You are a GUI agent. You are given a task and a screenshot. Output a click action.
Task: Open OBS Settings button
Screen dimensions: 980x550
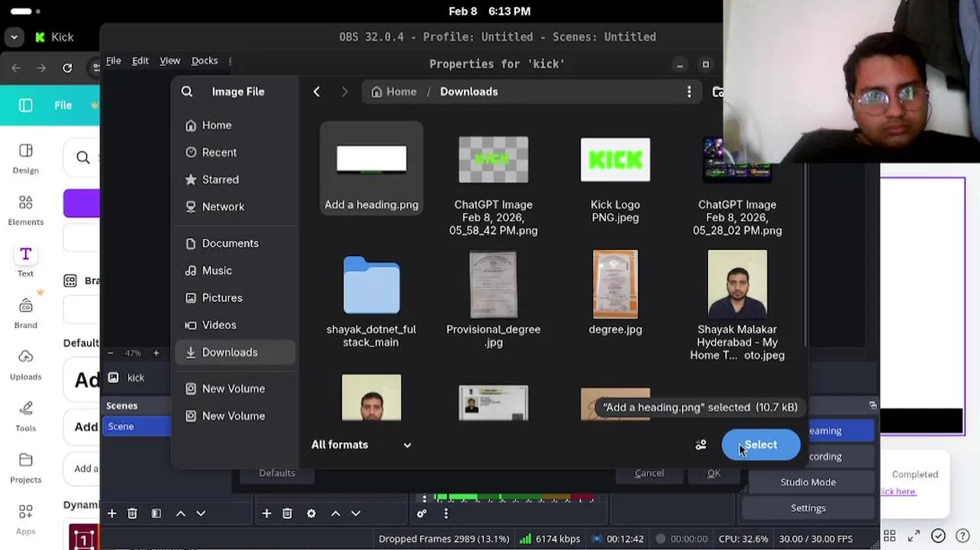808,508
